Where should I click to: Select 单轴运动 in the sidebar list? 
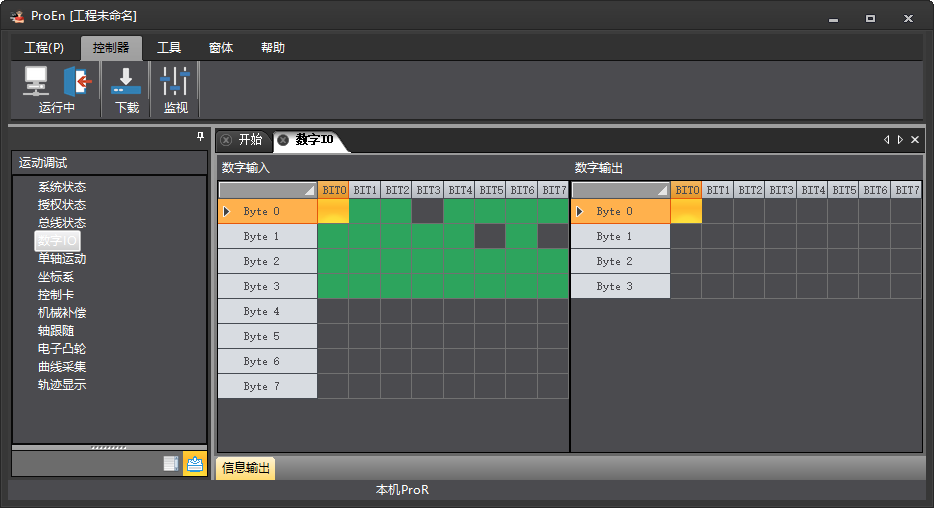coord(62,258)
